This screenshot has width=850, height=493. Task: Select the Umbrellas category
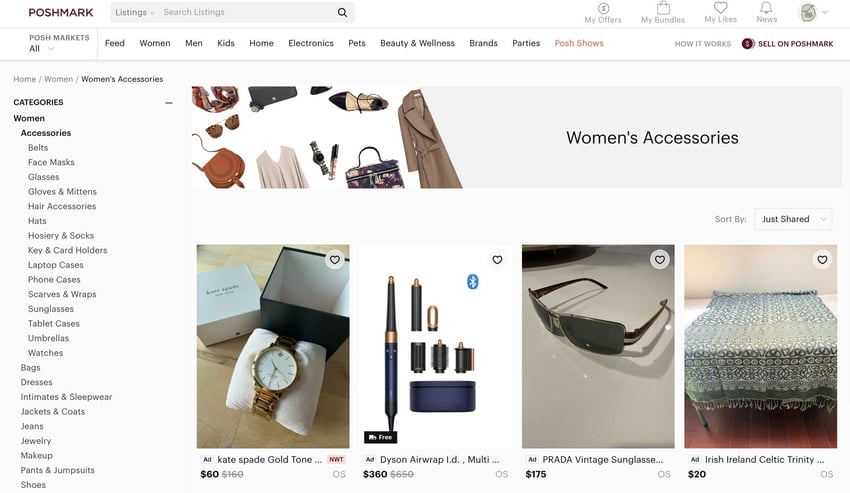[x=48, y=338]
